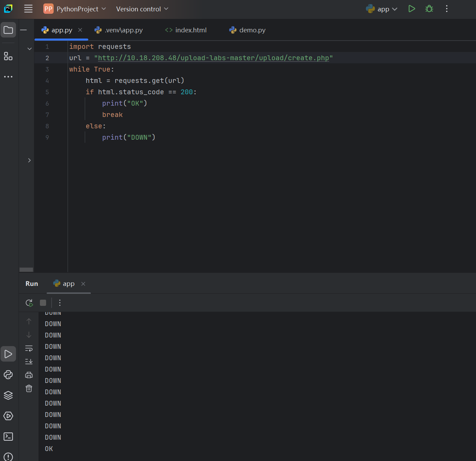The image size is (476, 461).
Task: Open the main hamburger menu
Action: pos(28,9)
